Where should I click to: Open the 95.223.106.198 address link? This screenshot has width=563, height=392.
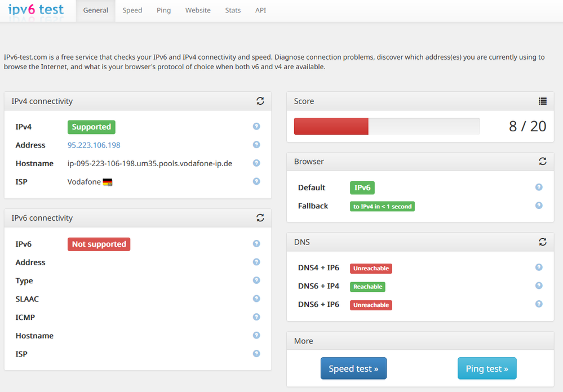[94, 145]
